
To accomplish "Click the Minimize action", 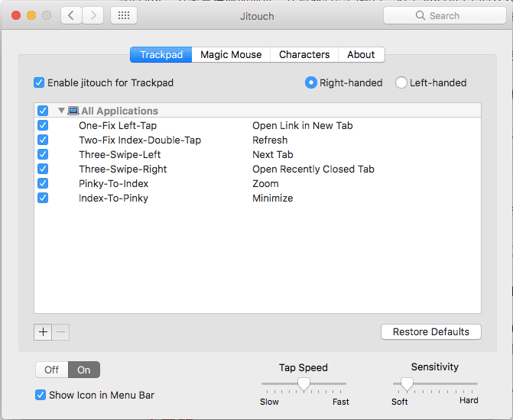I will coord(272,198).
